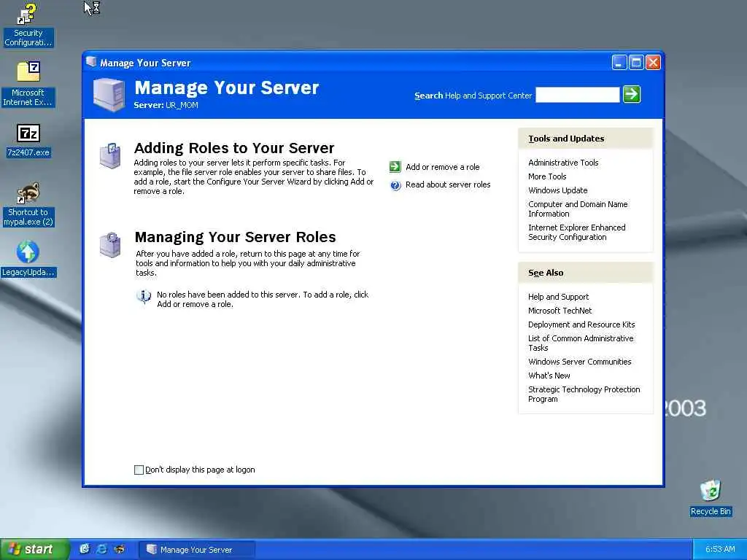
Task: Click the green arrow icon beside Add or remove a role
Action: pyautogui.click(x=395, y=167)
